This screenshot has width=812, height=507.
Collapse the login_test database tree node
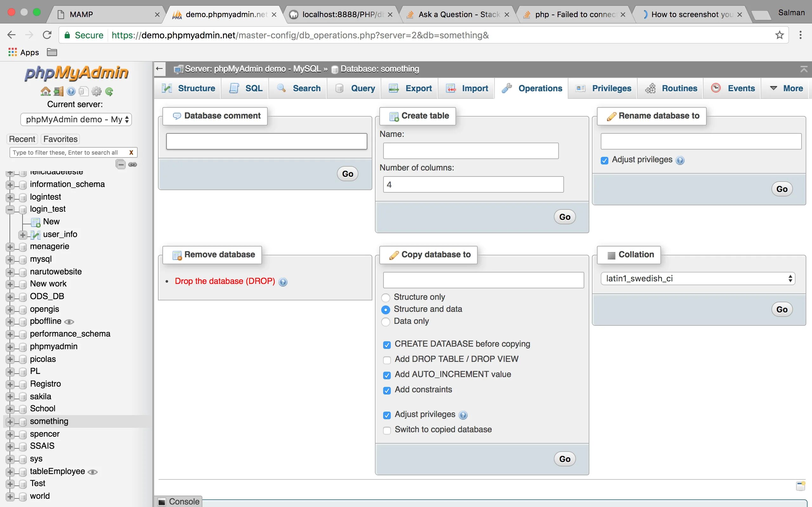pyautogui.click(x=10, y=209)
